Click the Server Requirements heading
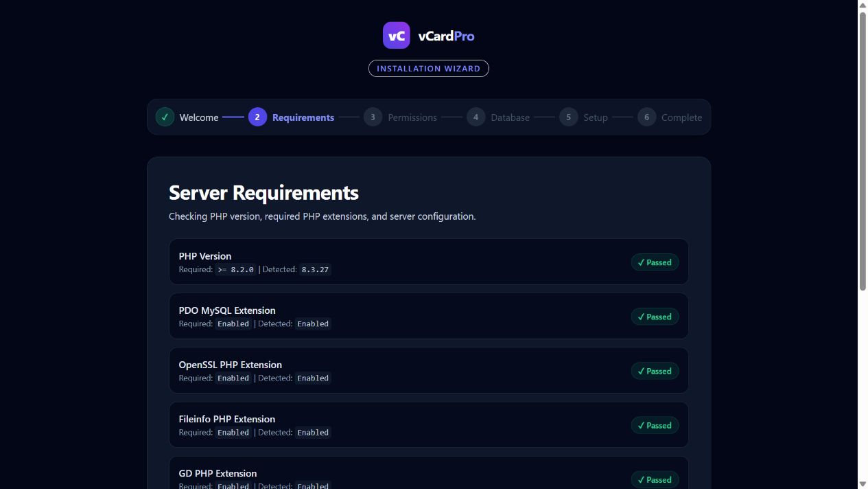 coord(263,192)
